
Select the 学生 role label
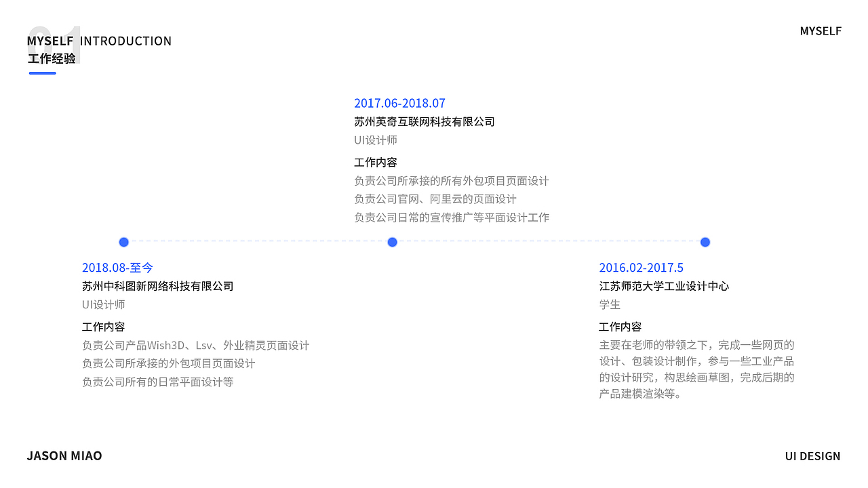pyautogui.click(x=608, y=304)
